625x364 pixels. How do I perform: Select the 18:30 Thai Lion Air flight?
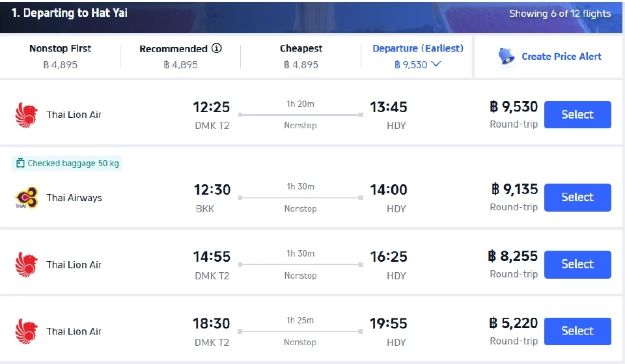click(577, 331)
